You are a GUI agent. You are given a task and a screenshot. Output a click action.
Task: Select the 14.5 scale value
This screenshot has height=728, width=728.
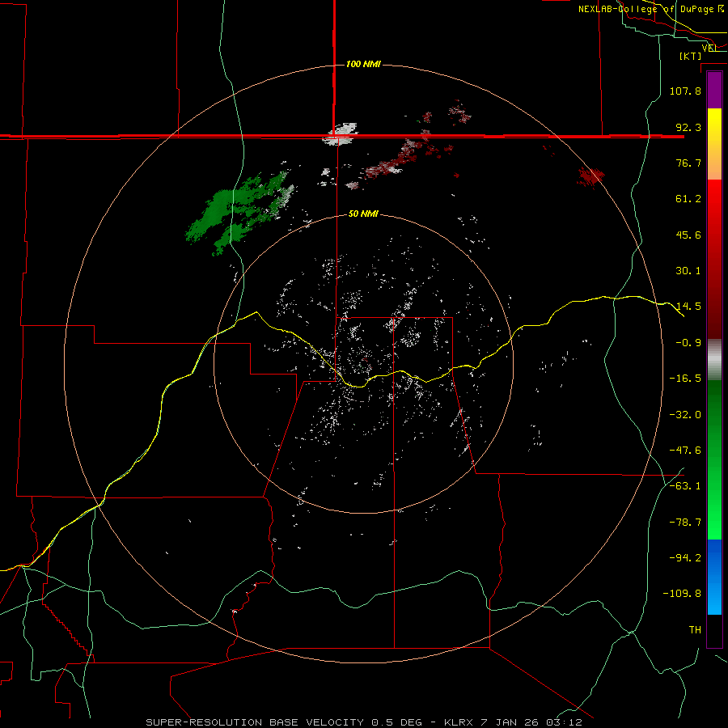(x=688, y=307)
